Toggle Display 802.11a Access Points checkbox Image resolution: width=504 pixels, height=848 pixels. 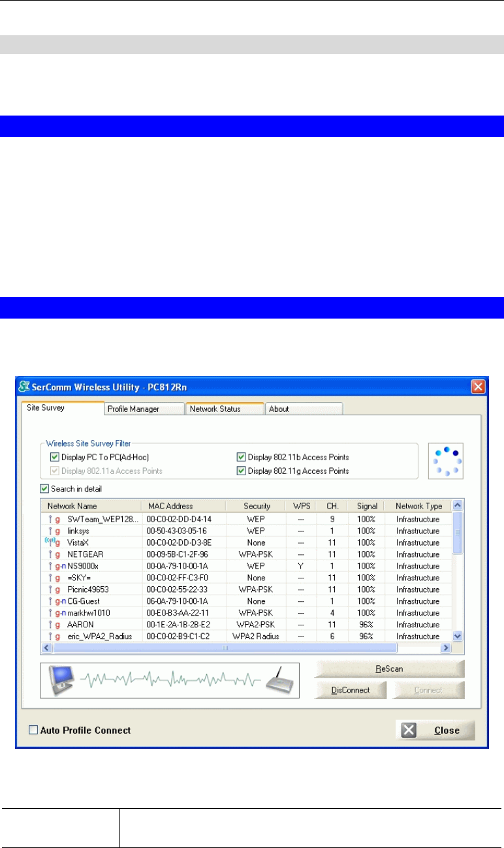click(x=55, y=471)
